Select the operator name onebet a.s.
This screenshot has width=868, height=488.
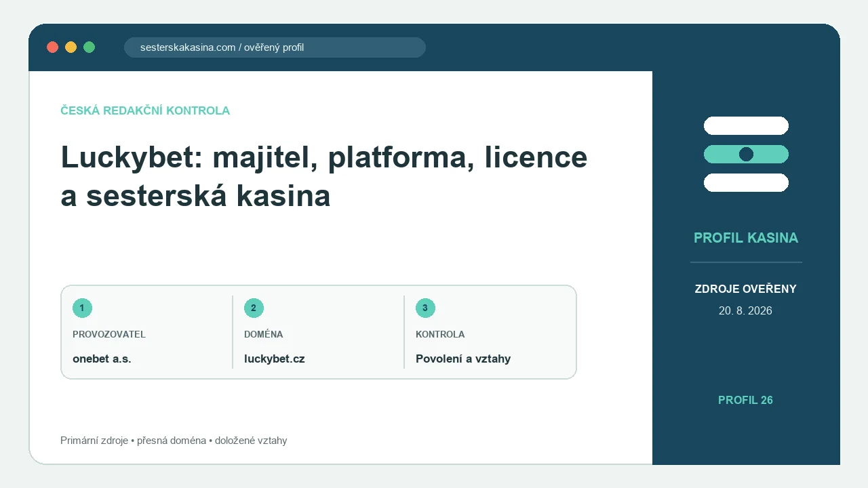pyautogui.click(x=102, y=359)
